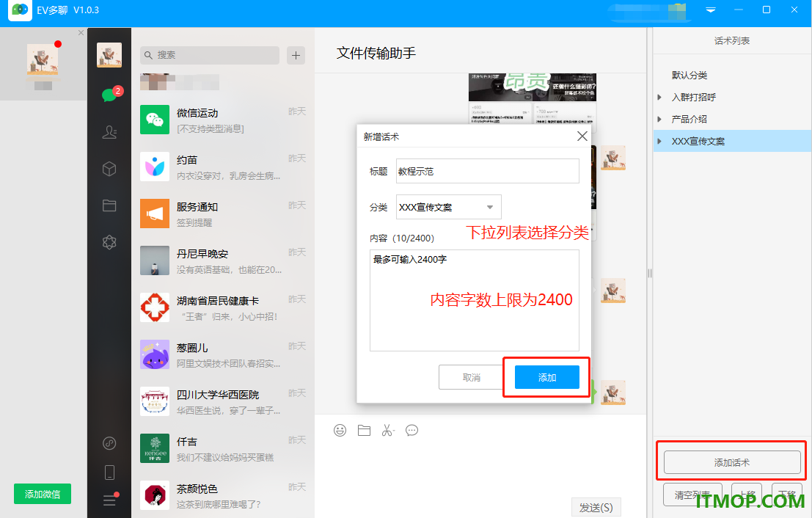Click the 搜索 search box
Screen dimensions: 812x518
[209, 55]
